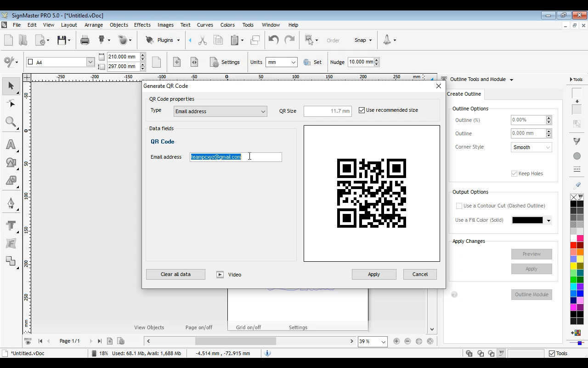Click Apply to generate the QR code

point(373,274)
